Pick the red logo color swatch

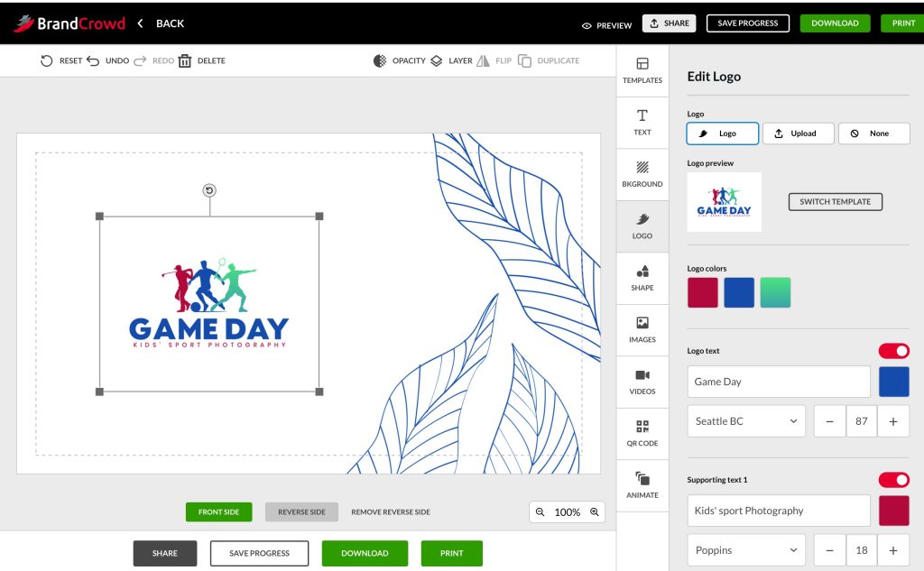click(702, 293)
